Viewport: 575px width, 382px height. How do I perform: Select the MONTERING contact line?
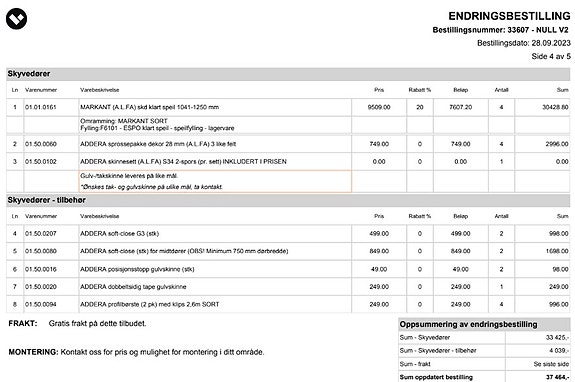point(136,352)
